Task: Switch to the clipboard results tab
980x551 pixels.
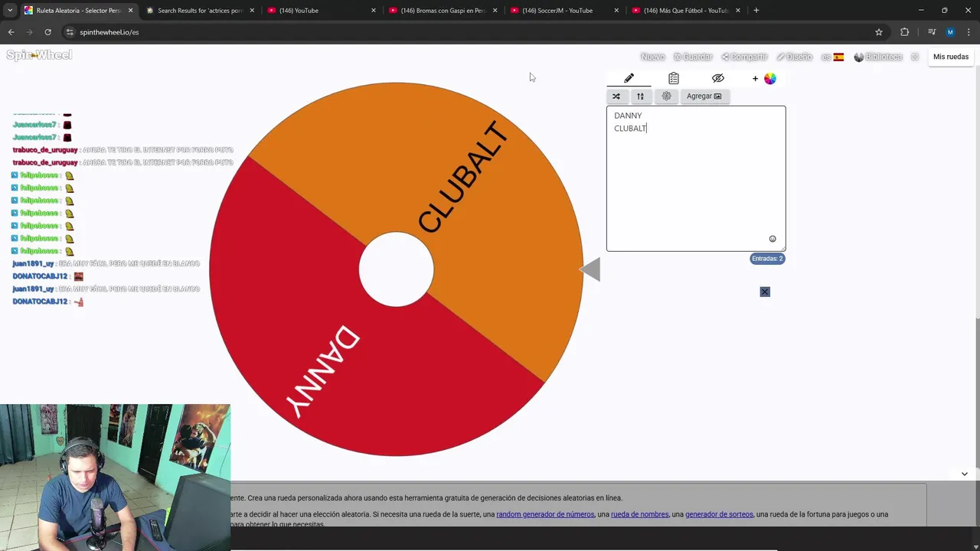Action: point(673,78)
